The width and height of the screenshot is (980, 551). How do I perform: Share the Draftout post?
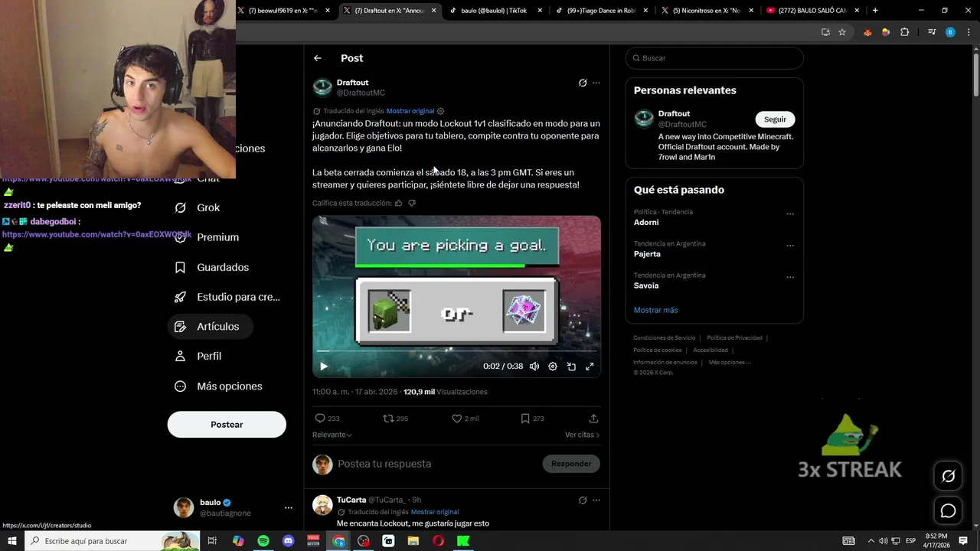pyautogui.click(x=593, y=419)
